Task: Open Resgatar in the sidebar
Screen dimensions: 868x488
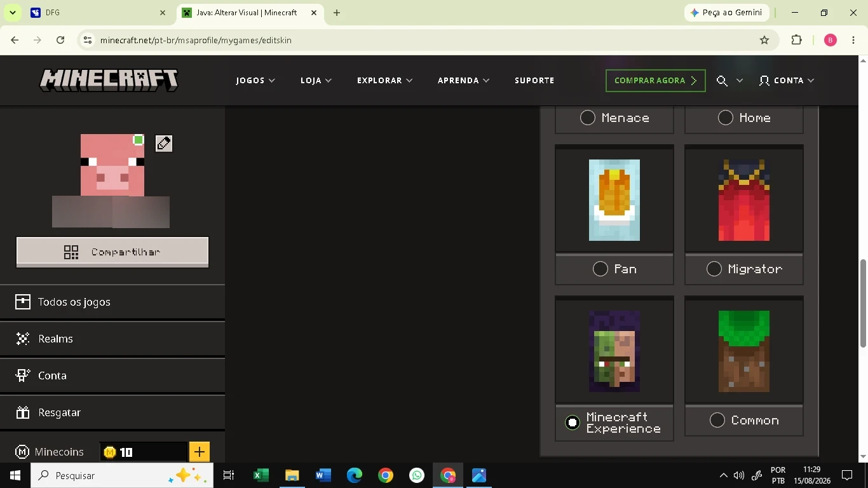Action: (x=112, y=412)
